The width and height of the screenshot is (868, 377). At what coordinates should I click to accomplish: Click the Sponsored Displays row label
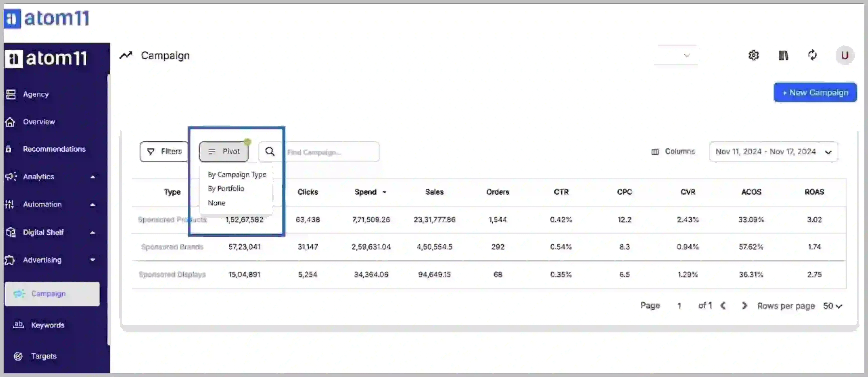(172, 275)
